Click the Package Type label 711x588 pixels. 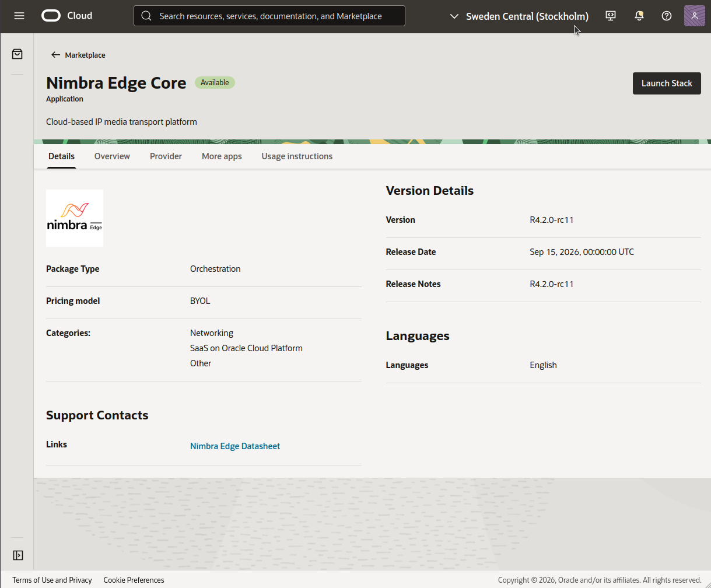point(73,269)
